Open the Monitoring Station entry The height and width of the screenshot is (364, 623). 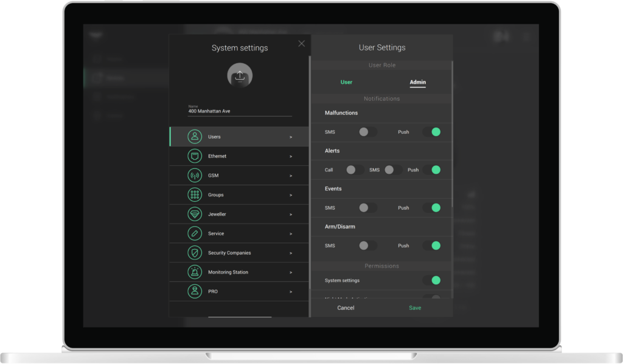[239, 272]
